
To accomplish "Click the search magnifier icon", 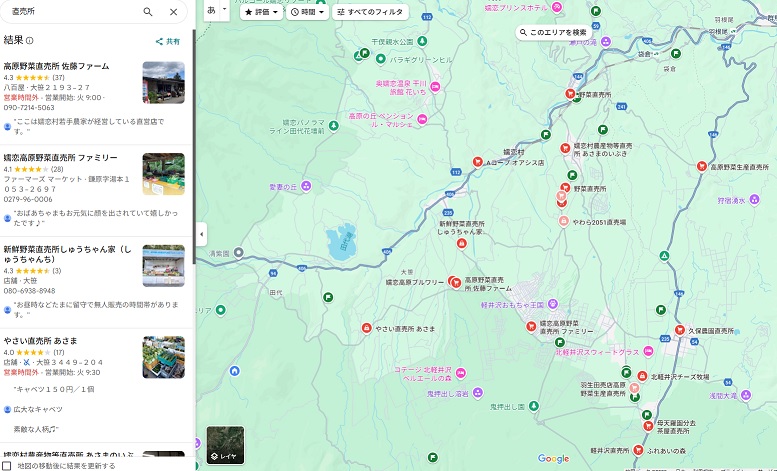I will point(148,11).
